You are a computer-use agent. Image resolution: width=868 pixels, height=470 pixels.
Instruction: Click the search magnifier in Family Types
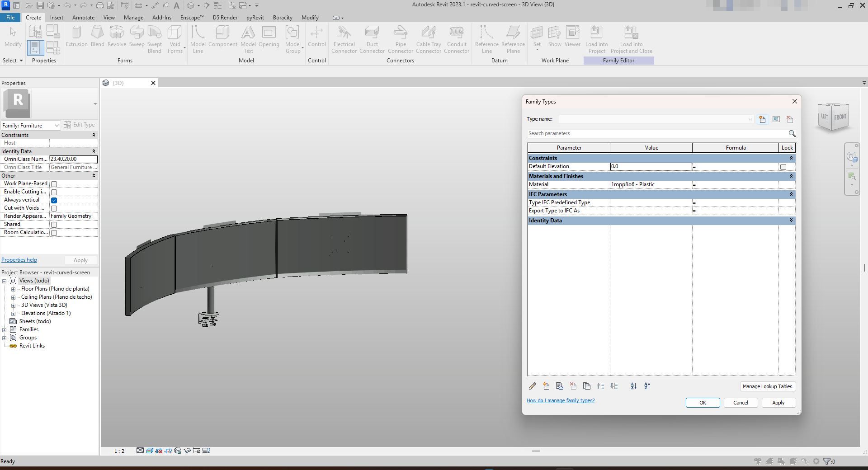(792, 133)
